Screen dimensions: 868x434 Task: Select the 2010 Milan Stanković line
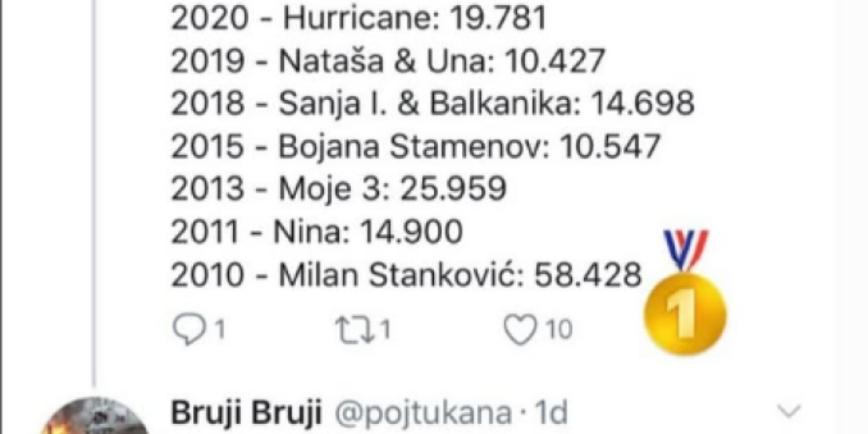[406, 274]
